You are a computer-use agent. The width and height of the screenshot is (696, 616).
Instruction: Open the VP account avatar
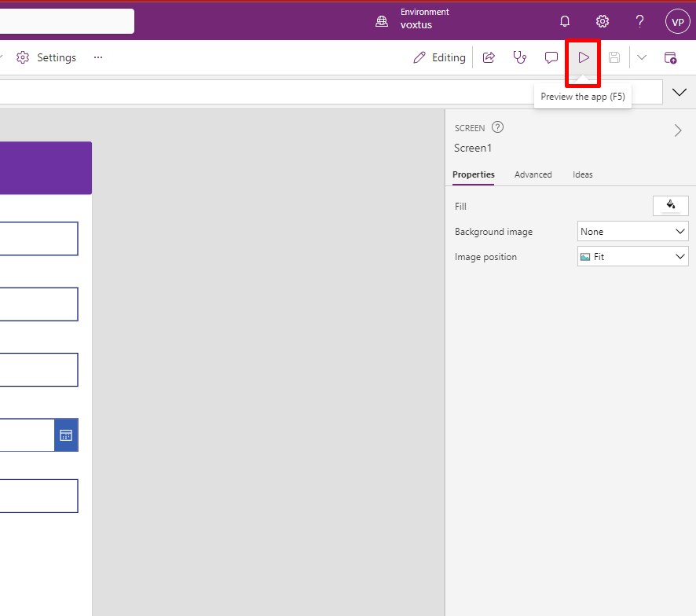677,21
